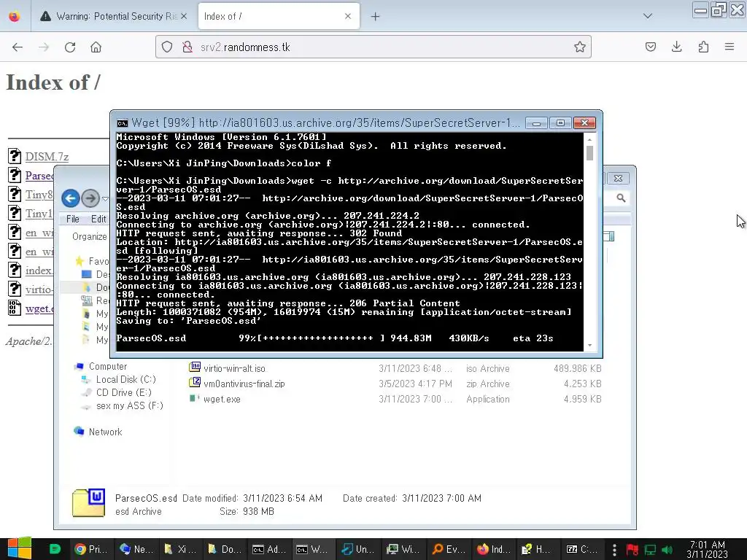Select Computer in the navigation pane
Image resolution: width=747 pixels, height=560 pixels.
(108, 366)
